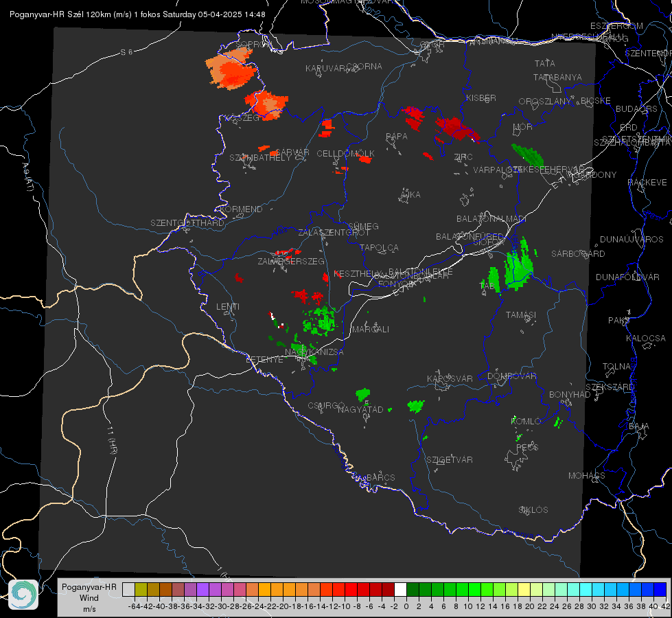Select the CELLDÖMÖLK city label
The image size is (672, 618).
[x=346, y=153]
